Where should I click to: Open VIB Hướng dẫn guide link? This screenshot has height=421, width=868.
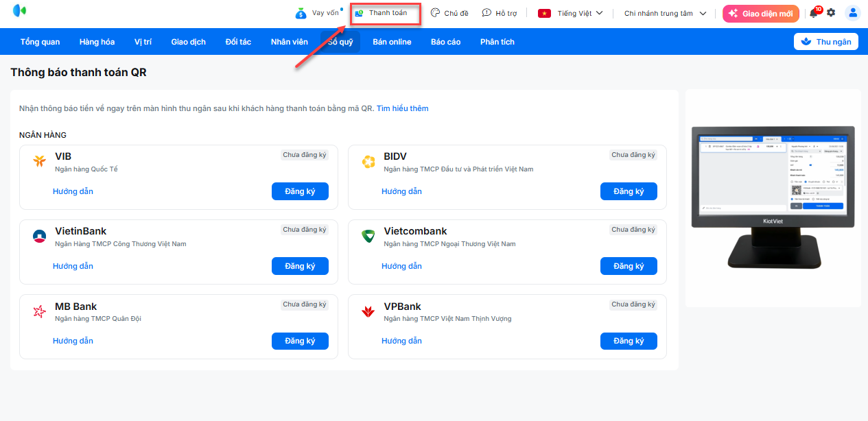73,191
